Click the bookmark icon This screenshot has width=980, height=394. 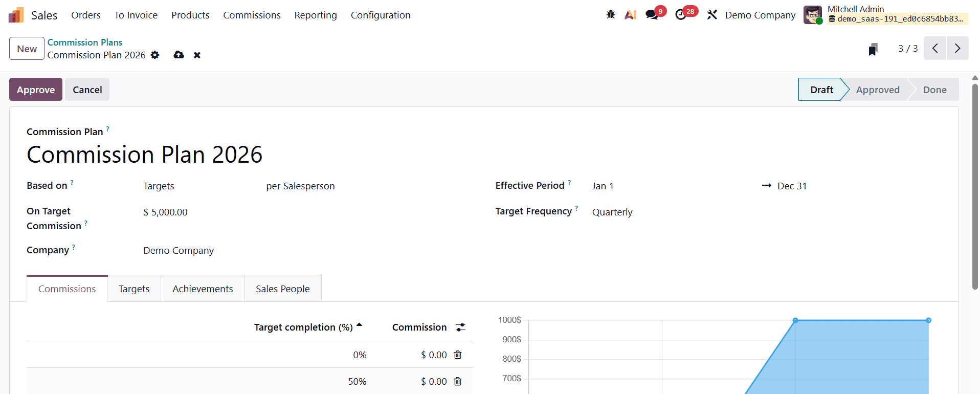pyautogui.click(x=873, y=49)
